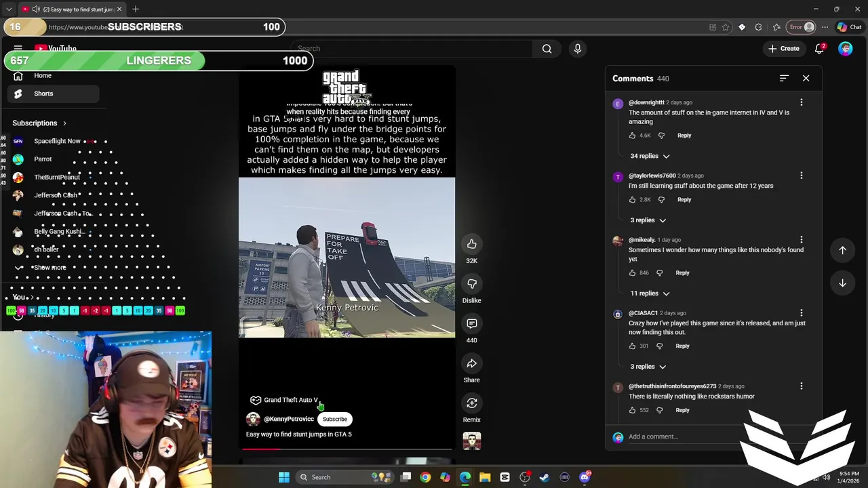The image size is (868, 488).
Task: Open the three-dot menu on @mikealy comment
Action: tap(802, 240)
